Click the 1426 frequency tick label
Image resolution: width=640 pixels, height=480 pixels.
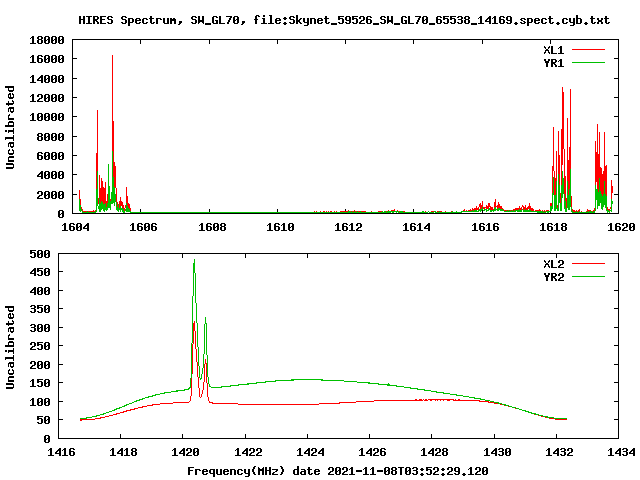(x=372, y=452)
